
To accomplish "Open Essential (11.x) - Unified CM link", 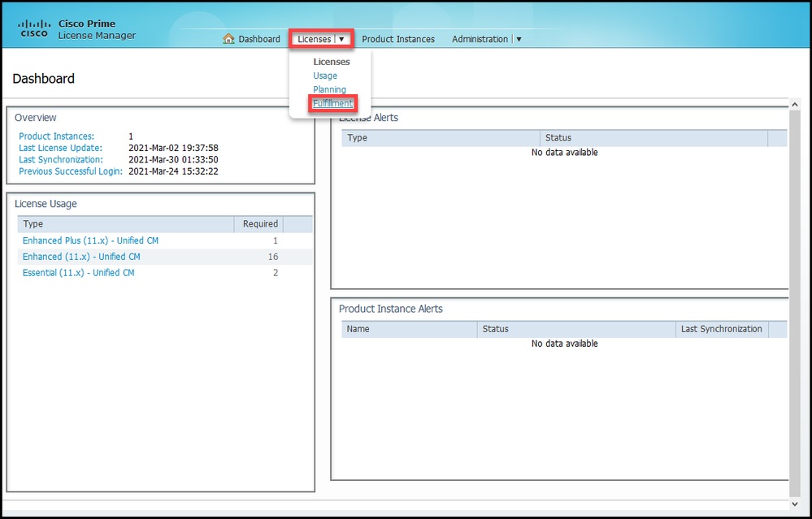I will (78, 273).
